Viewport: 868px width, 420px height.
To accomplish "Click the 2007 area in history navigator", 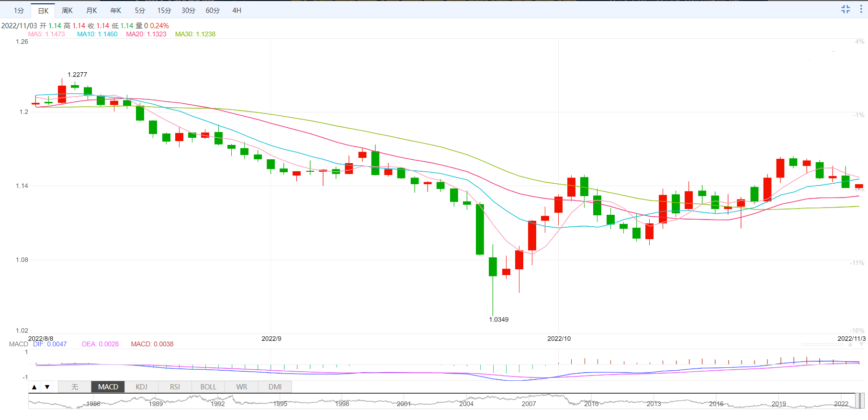I will coord(529,404).
